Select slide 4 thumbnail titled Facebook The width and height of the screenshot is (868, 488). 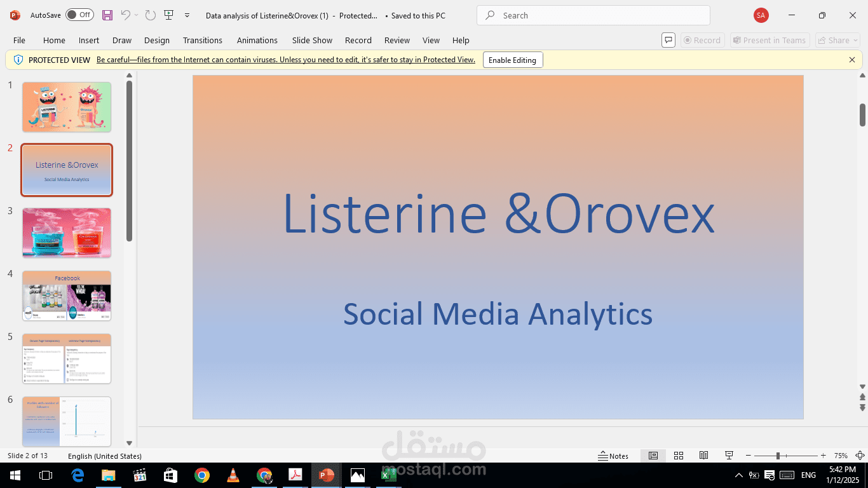[x=67, y=295]
